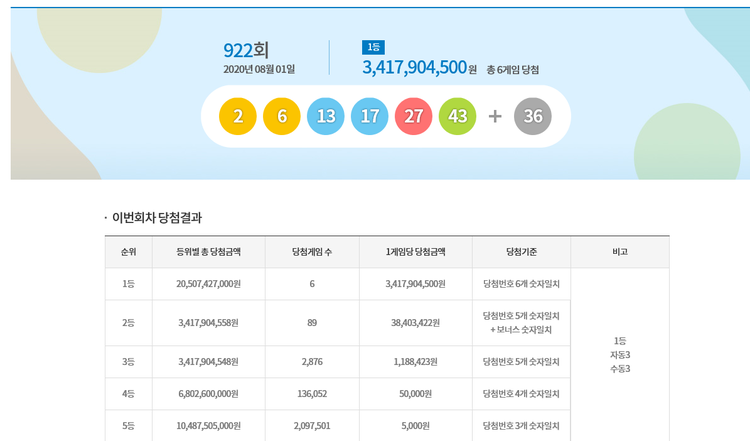The image size is (750, 441).
Task: Click winning games count 136,052
Action: click(x=312, y=394)
